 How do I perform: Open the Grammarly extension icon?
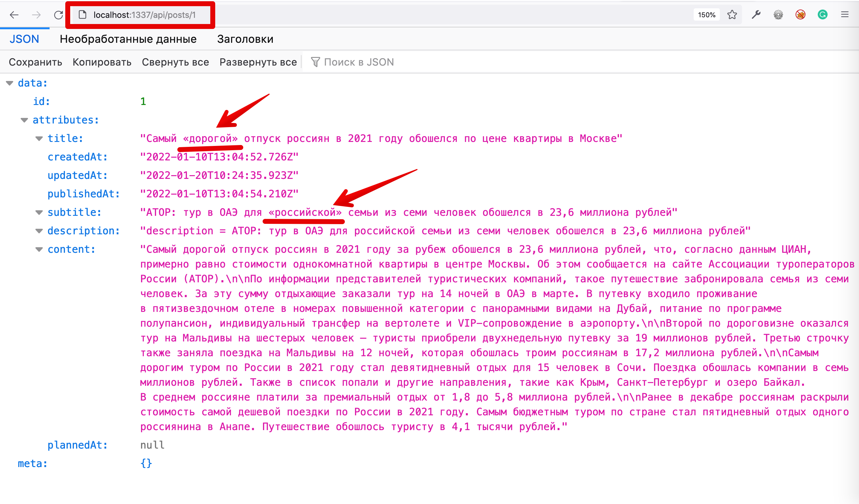point(822,15)
